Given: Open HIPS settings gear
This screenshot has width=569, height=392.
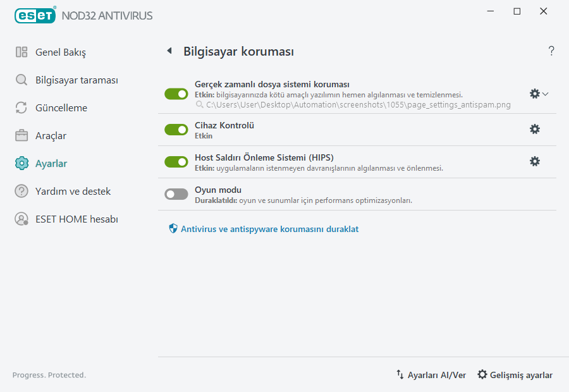Looking at the screenshot, I should (x=535, y=161).
